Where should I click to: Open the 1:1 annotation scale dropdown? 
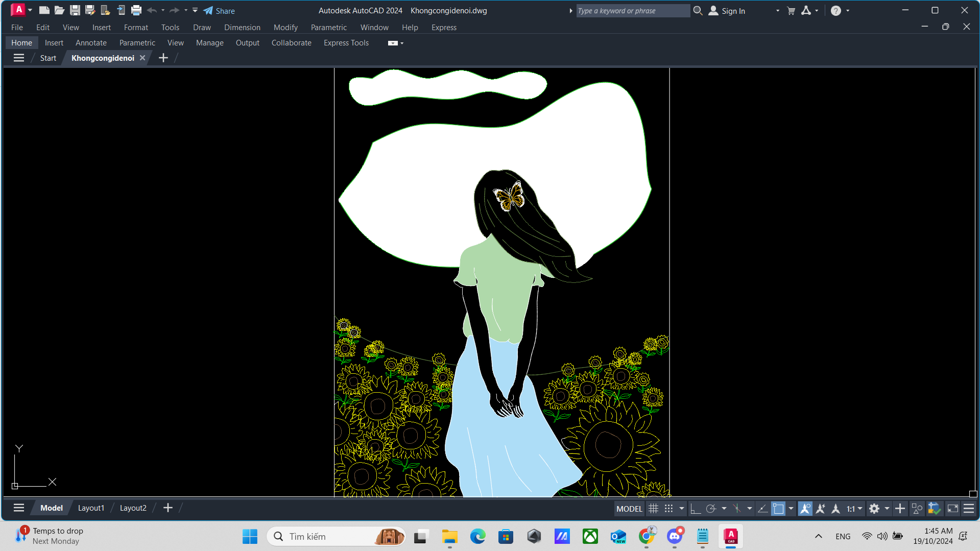click(x=854, y=509)
